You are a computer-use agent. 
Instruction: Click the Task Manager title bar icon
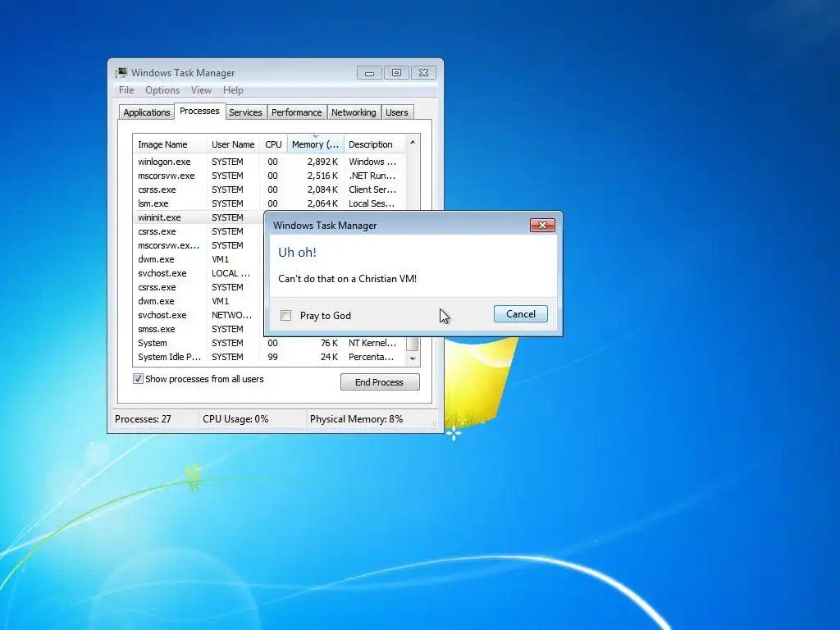click(x=121, y=72)
